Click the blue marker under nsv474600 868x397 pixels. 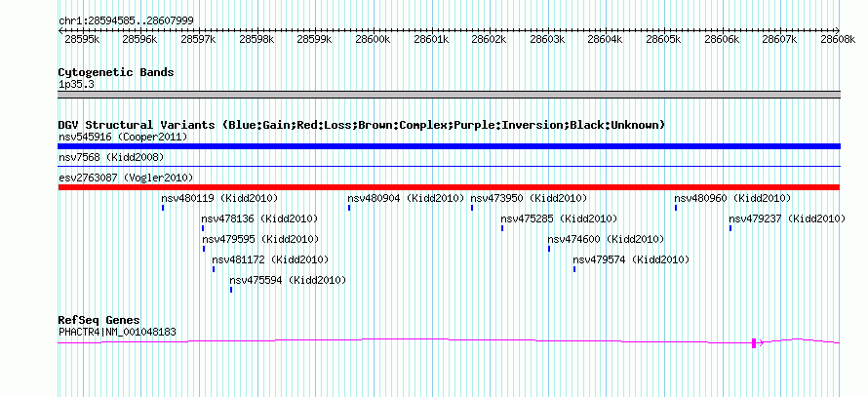(x=549, y=249)
